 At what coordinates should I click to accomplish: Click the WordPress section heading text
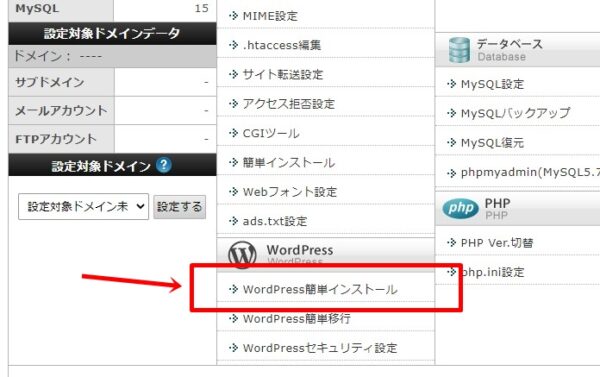[x=300, y=250]
